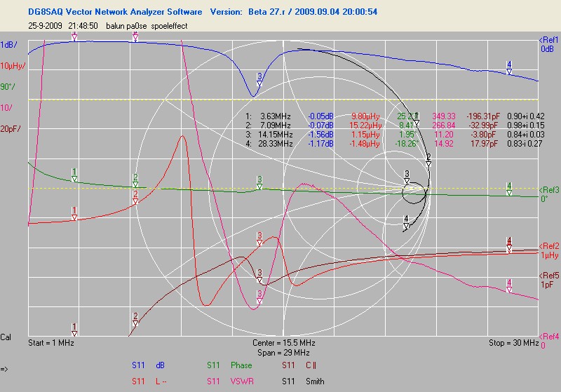Image resolution: width=561 pixels, height=392 pixels.
Task: Click black Smith chart marker 4
Action: pyautogui.click(x=406, y=222)
